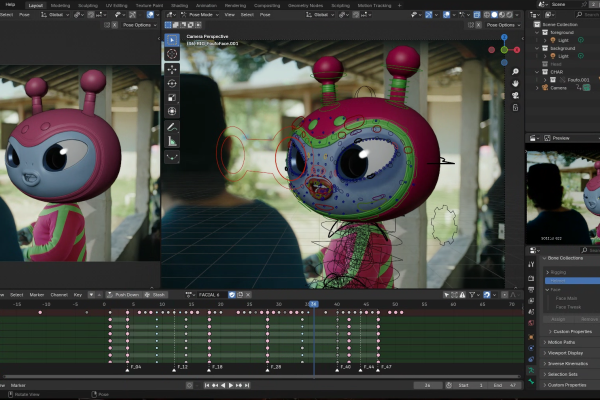Collapse the CHAR collection in outliner

537,72
